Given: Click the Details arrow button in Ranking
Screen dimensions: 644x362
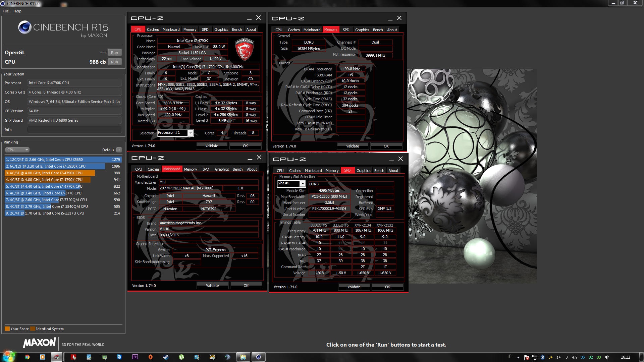Looking at the screenshot, I should [119, 150].
